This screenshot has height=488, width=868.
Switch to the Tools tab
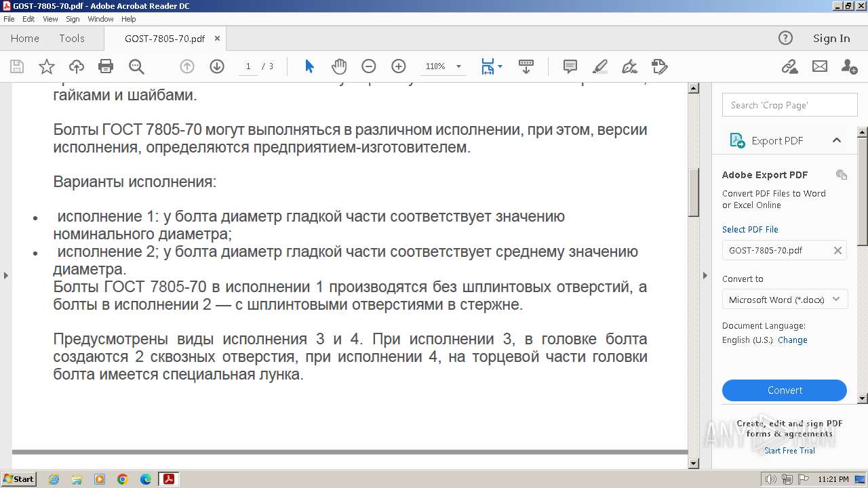click(72, 39)
